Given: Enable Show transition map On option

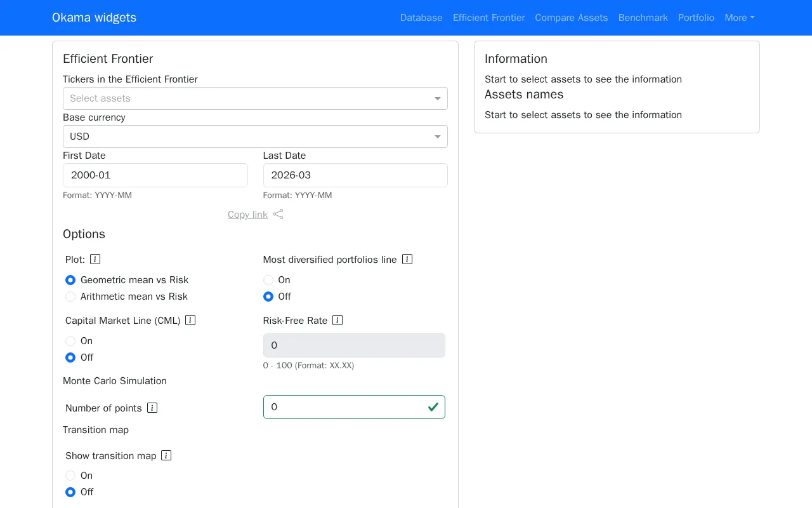Looking at the screenshot, I should click(70, 476).
